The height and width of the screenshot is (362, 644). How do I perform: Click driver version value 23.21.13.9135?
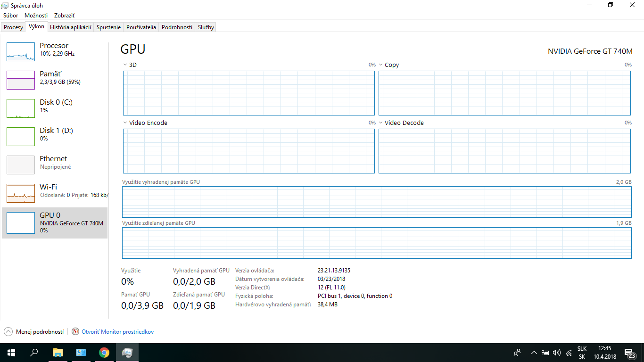pyautogui.click(x=334, y=271)
